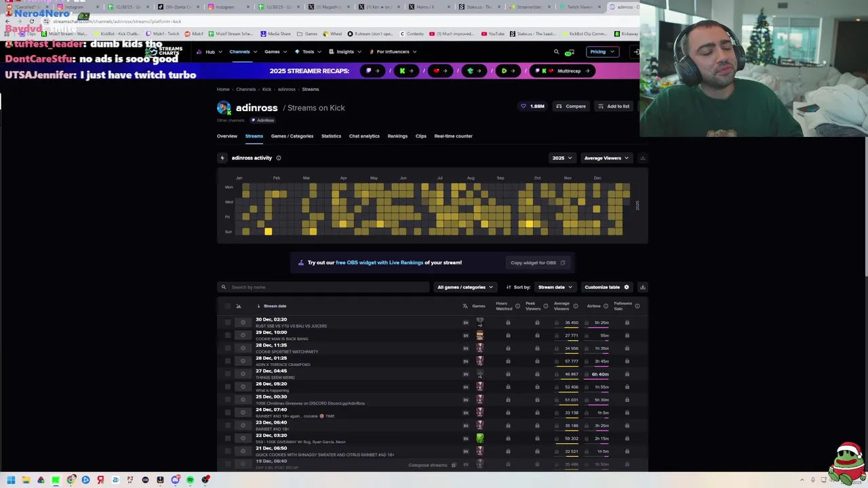Image resolution: width=868 pixels, height=488 pixels.
Task: Click the Average Viewers column info icon
Action: [x=575, y=306]
